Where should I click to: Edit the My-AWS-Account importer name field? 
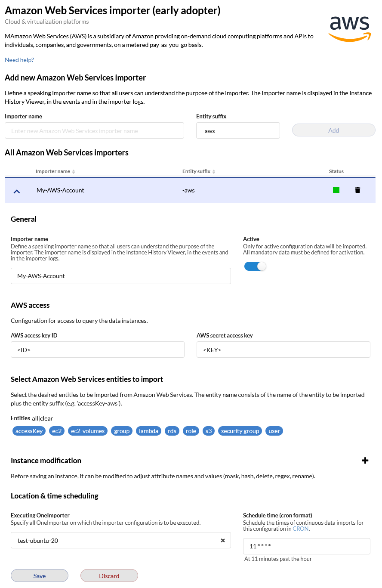[121, 276]
